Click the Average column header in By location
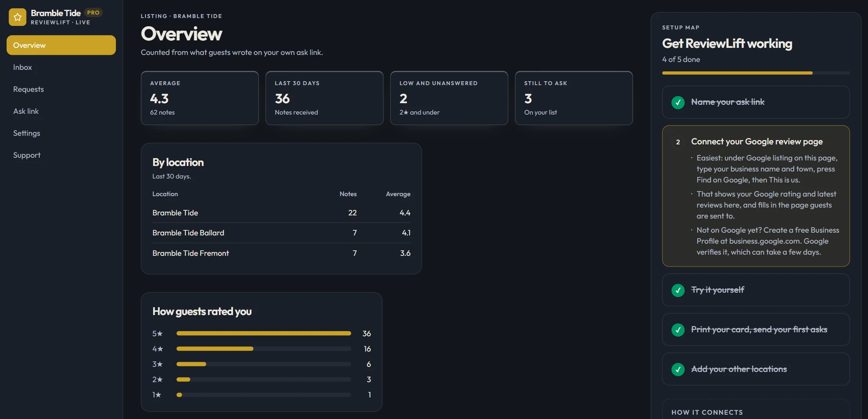Screen dimensions: 868x419 398,194
